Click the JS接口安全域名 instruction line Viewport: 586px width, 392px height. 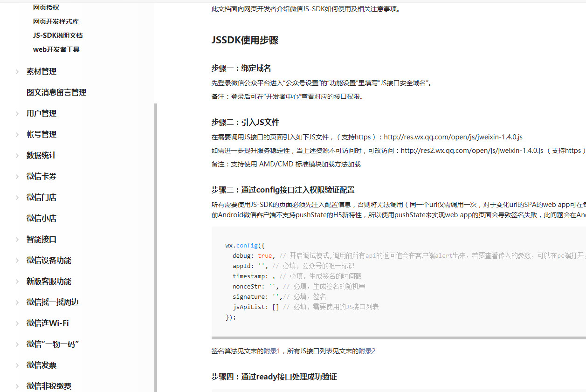coord(322,83)
